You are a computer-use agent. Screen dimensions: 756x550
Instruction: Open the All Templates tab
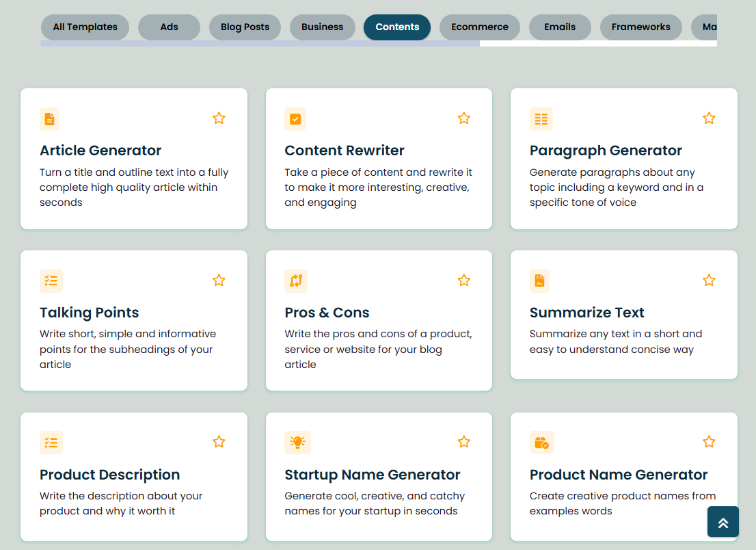pyautogui.click(x=85, y=27)
